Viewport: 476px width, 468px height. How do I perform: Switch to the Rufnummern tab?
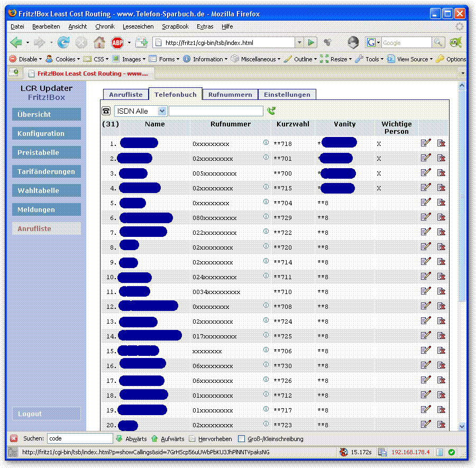point(230,94)
